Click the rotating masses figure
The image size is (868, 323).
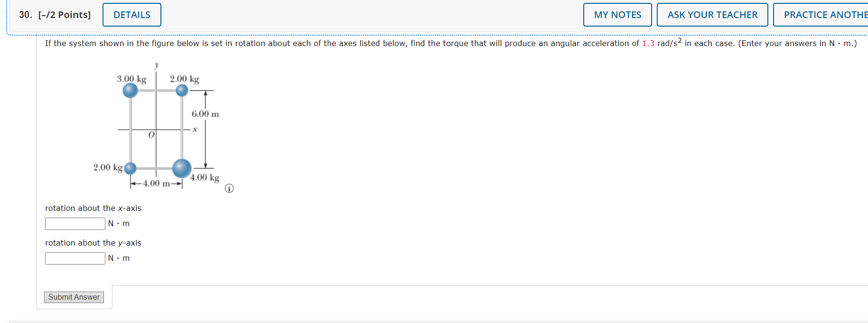[157, 128]
